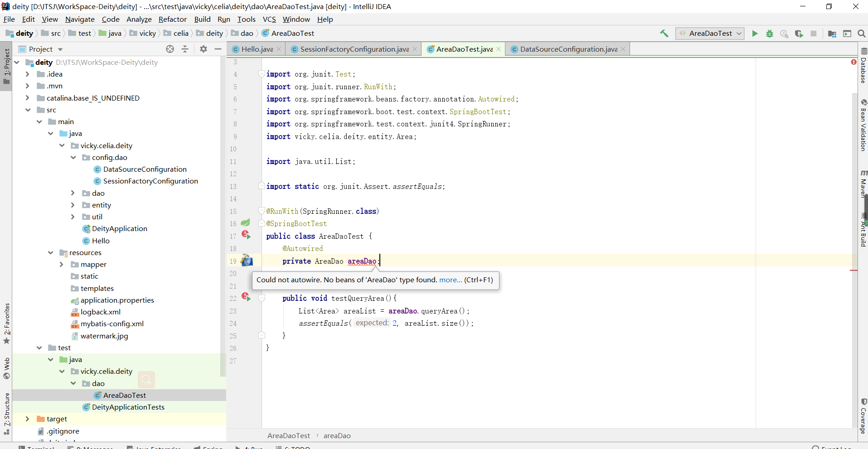Click AreaDaoTest in the bottom editor breadcrumb
This screenshot has height=449, width=868.
point(289,435)
